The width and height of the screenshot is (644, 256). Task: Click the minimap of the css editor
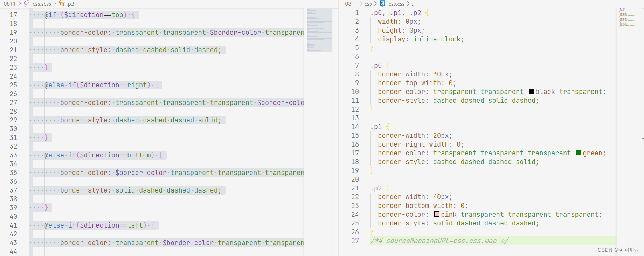click(x=630, y=18)
